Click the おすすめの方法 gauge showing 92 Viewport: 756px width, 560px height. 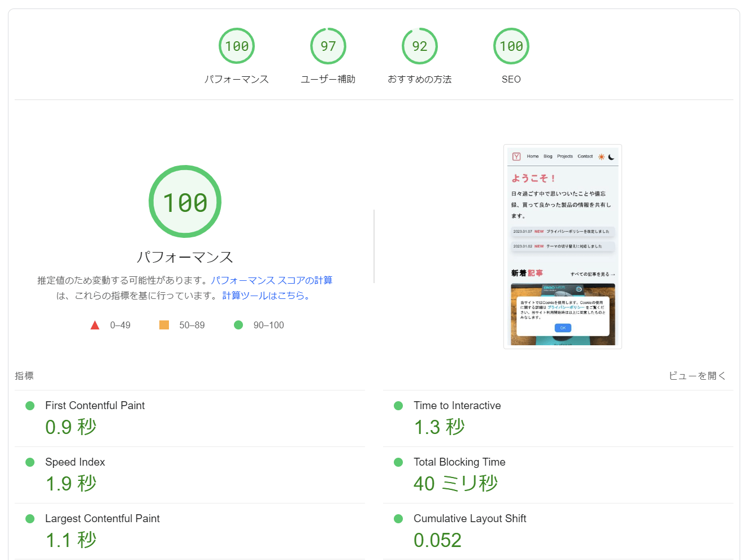(419, 46)
